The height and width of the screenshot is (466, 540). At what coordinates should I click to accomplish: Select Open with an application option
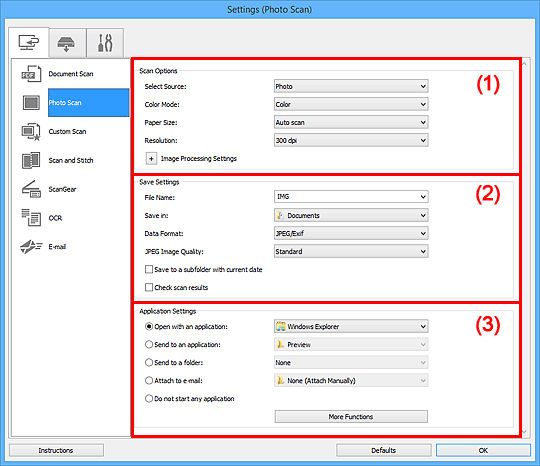(x=149, y=326)
